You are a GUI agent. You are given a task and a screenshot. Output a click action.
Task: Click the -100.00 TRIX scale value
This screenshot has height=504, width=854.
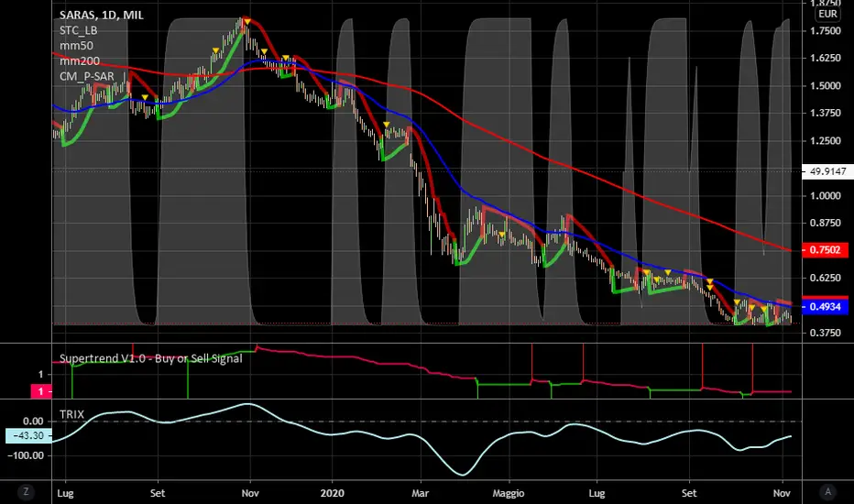(x=25, y=455)
